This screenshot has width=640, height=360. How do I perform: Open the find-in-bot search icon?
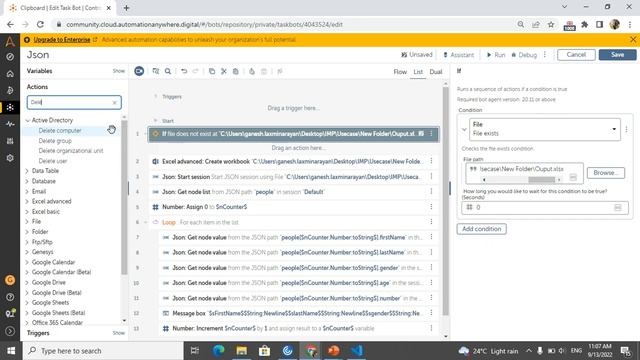(x=168, y=71)
